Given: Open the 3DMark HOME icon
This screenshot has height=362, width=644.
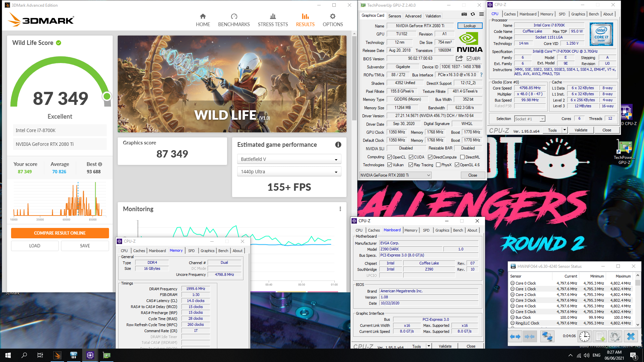Looking at the screenshot, I should point(203,16).
